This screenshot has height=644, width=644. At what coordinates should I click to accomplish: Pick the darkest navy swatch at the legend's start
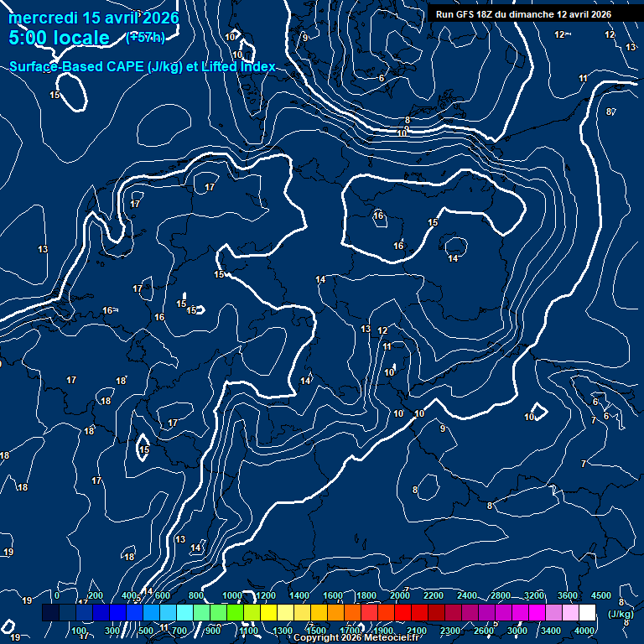[x=50, y=612]
